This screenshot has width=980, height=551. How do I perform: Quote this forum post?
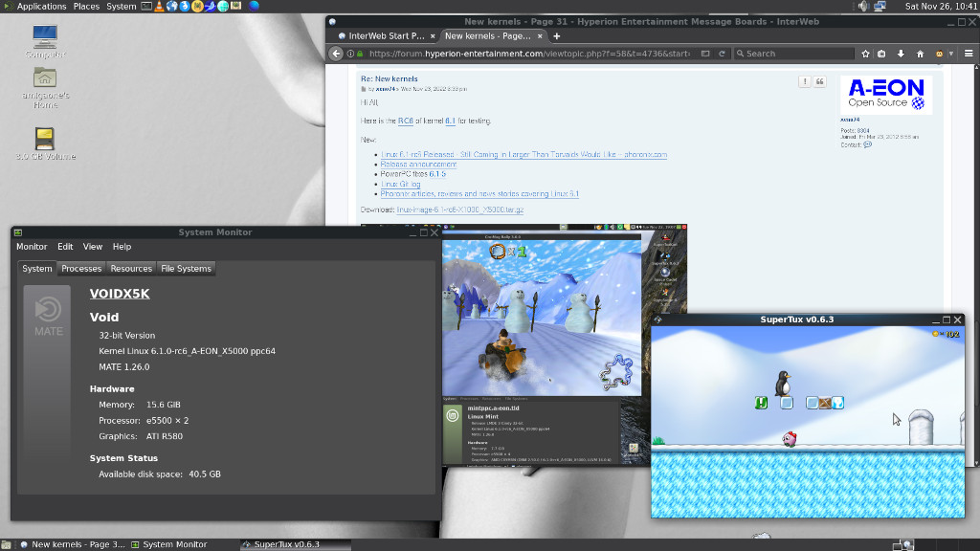pos(820,82)
